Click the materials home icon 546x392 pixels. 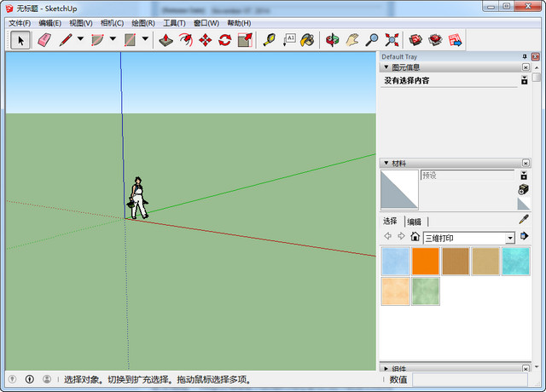[415, 237]
